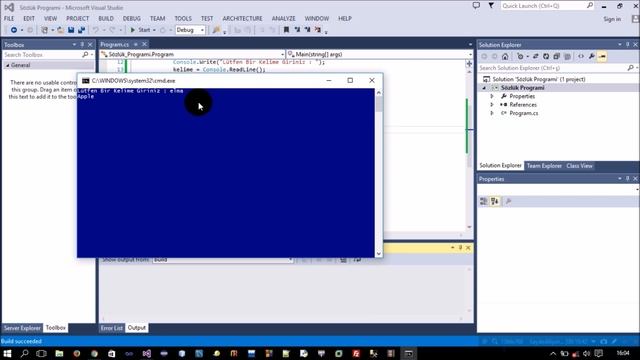
Task: Open the TOOLS menu
Action: [x=183, y=18]
